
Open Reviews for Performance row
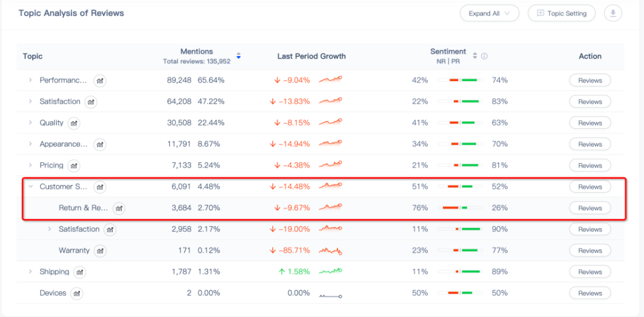click(x=590, y=81)
